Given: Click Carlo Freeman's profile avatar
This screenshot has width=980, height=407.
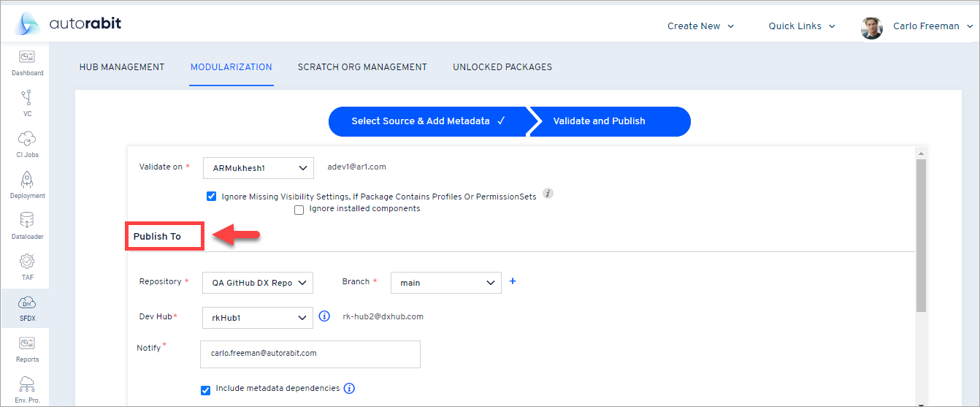Looking at the screenshot, I should [872, 28].
